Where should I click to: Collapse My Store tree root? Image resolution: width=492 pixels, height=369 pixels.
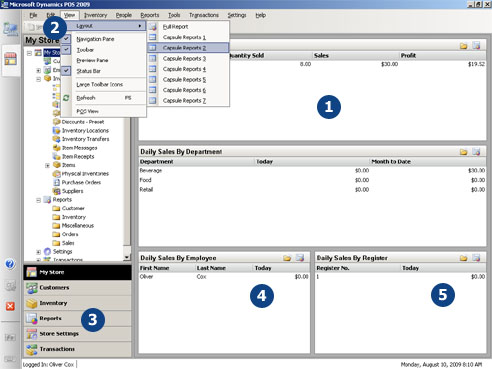(x=29, y=53)
